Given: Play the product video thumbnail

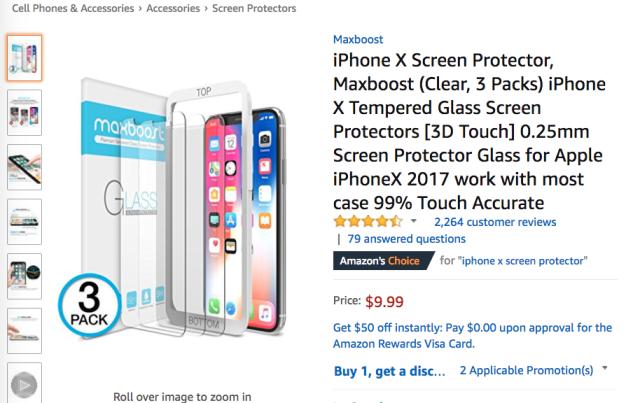Looking at the screenshot, I should point(24,384).
